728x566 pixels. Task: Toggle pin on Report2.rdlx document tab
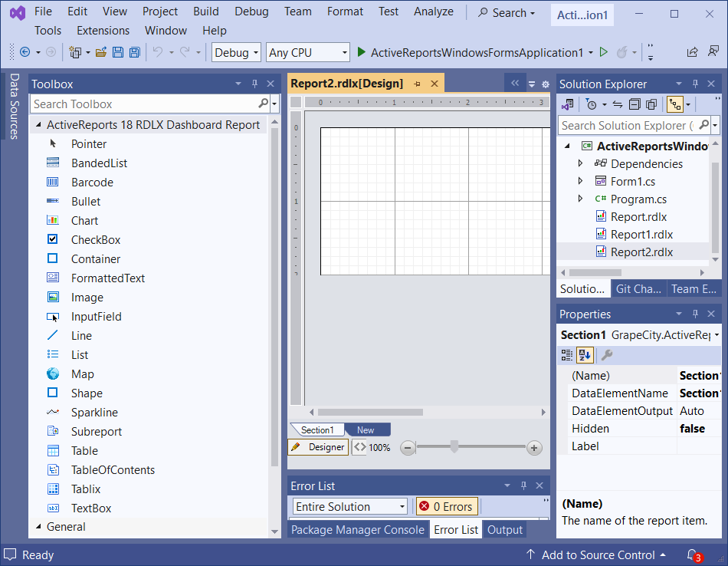(x=417, y=84)
